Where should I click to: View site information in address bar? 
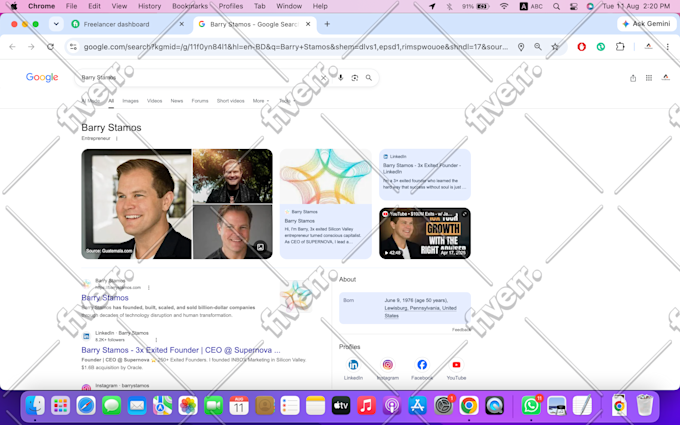point(73,46)
